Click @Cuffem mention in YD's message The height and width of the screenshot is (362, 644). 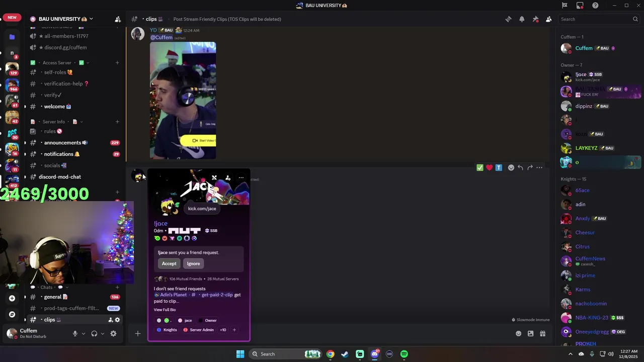pyautogui.click(x=162, y=37)
